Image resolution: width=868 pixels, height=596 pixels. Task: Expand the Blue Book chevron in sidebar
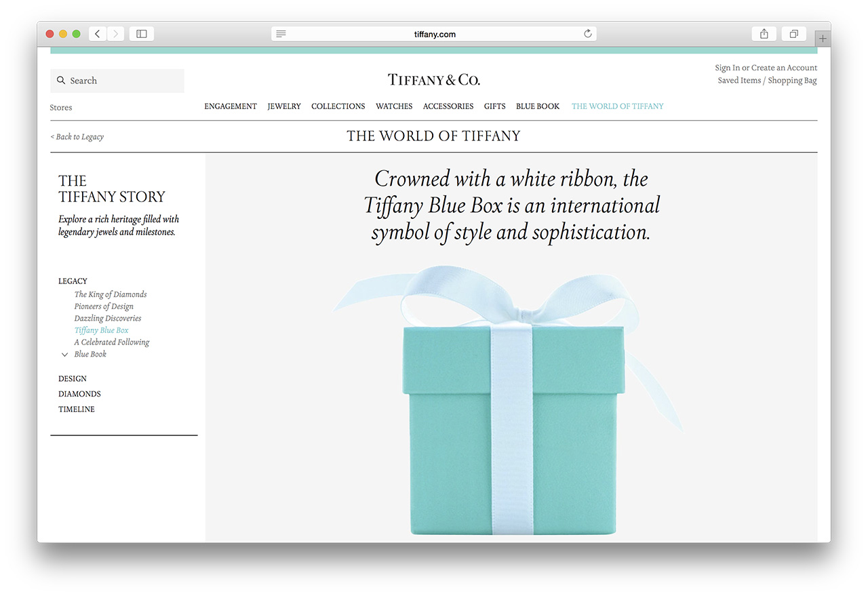point(64,355)
